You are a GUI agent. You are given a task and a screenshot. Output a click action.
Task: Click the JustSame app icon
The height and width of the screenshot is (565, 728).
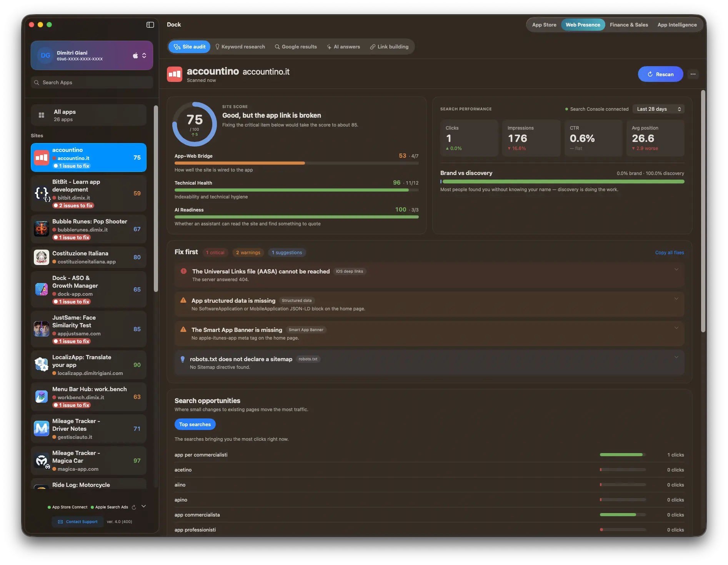(x=42, y=329)
